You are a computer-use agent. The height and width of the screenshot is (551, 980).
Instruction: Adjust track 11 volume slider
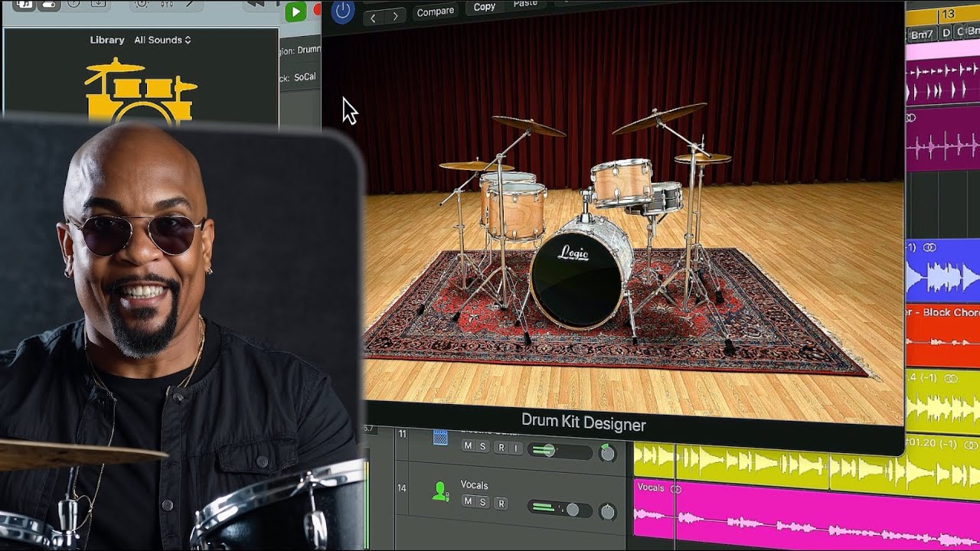[559, 452]
